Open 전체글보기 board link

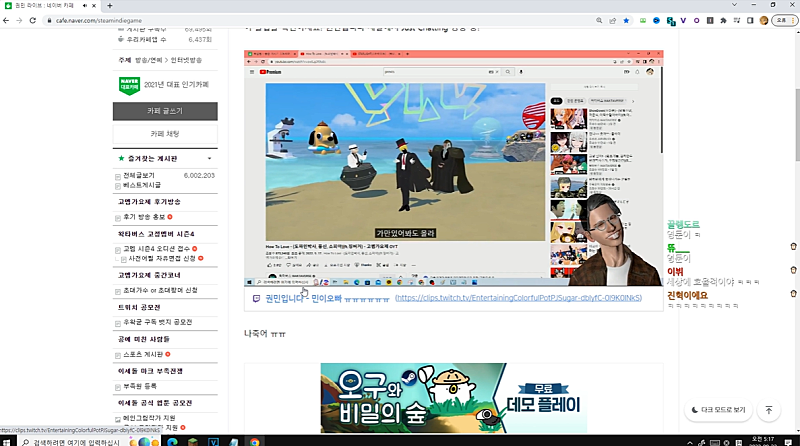[x=139, y=175]
